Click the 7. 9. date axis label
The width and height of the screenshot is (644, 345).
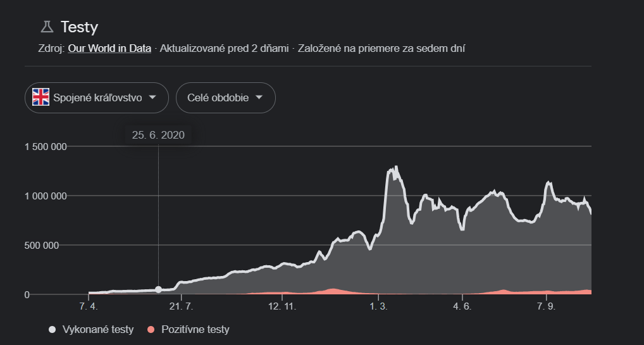(546, 307)
